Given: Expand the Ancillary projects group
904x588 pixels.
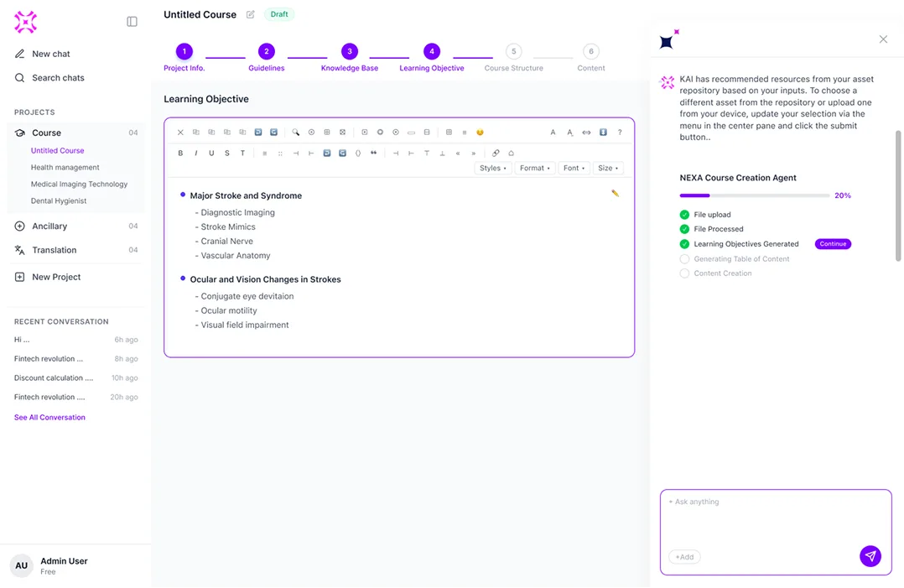Looking at the screenshot, I should click(x=75, y=226).
